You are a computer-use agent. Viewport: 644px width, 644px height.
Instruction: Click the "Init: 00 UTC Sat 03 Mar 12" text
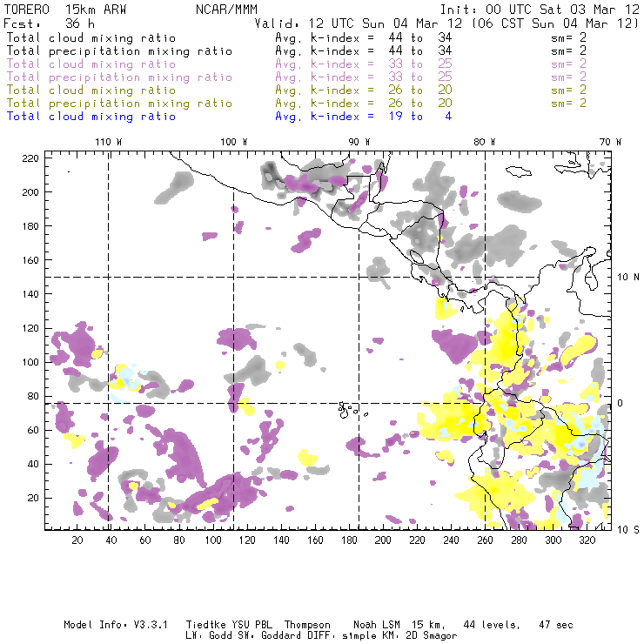(540, 10)
